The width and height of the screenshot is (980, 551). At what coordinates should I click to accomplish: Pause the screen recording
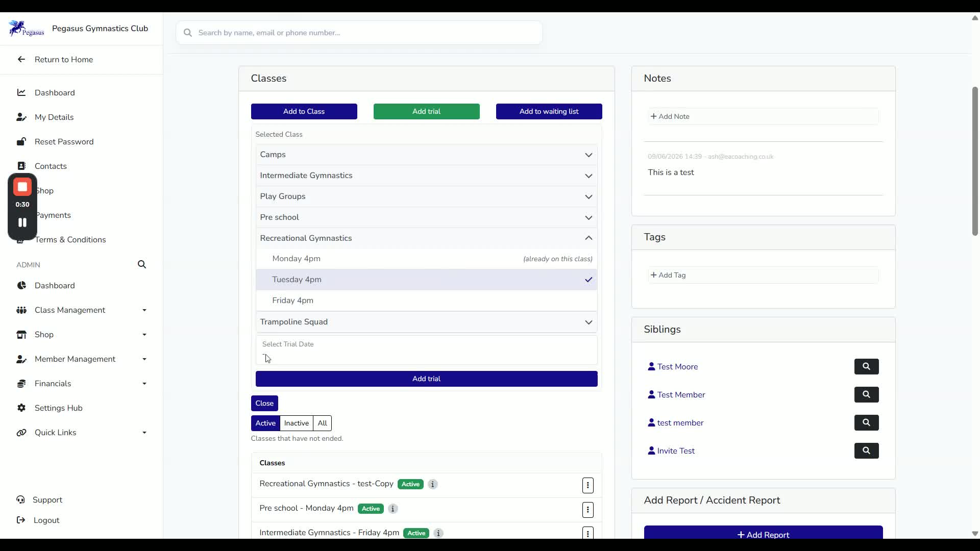pyautogui.click(x=22, y=222)
